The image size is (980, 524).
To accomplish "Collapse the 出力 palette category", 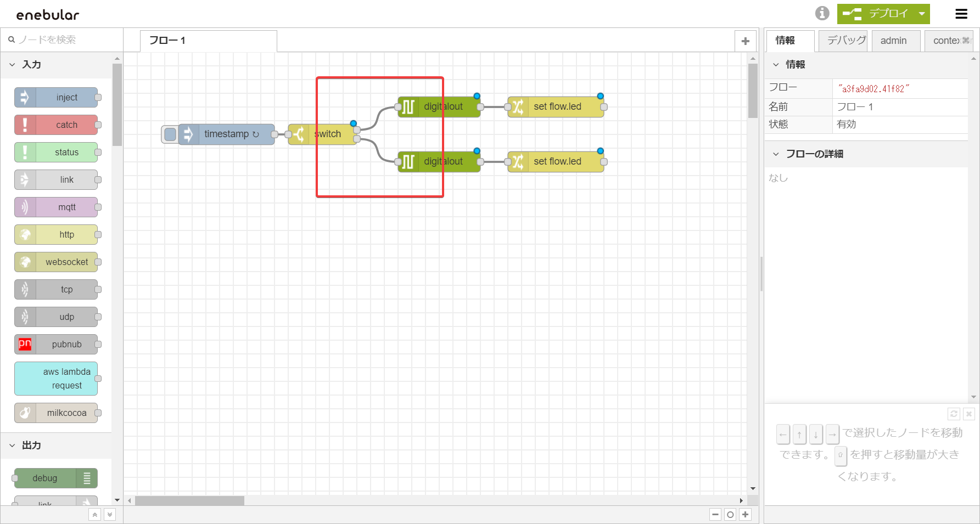I will [x=13, y=446].
